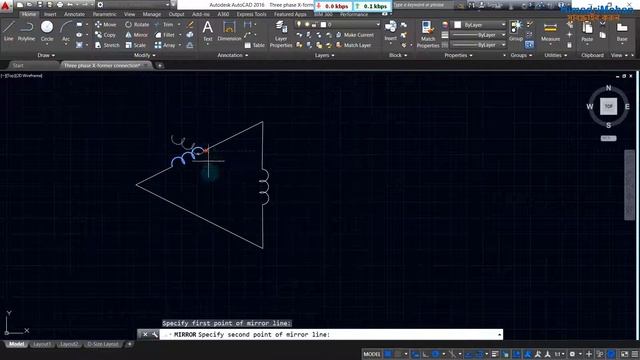This screenshot has width=640, height=360.
Task: Toggle ortho mode in status bar
Action: 425,354
